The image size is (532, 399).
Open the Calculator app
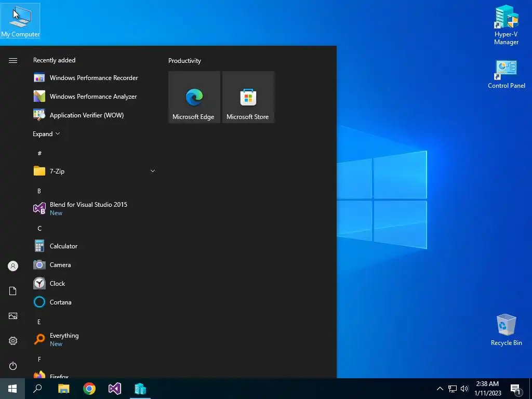tap(95, 246)
